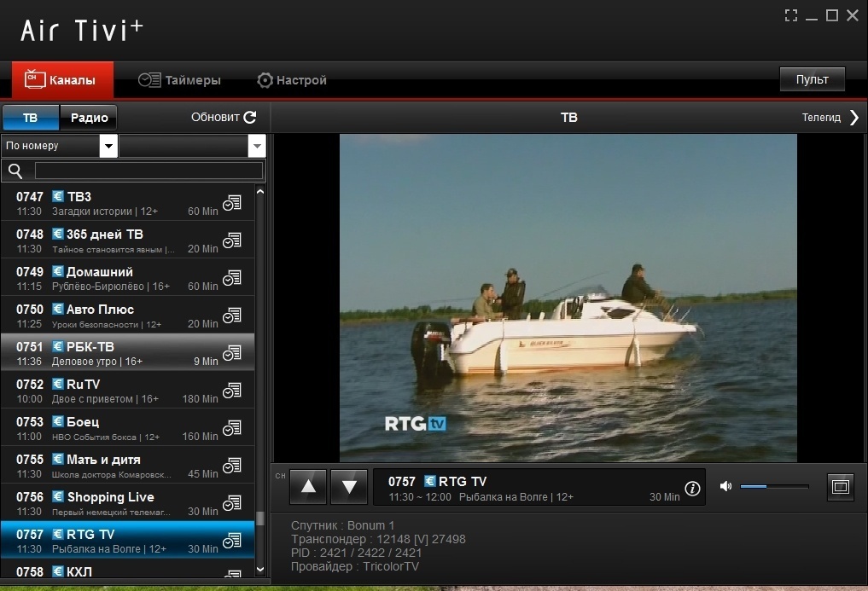The width and height of the screenshot is (868, 591).
Task: Select channel 0756 Shopping Live
Action: tap(128, 503)
